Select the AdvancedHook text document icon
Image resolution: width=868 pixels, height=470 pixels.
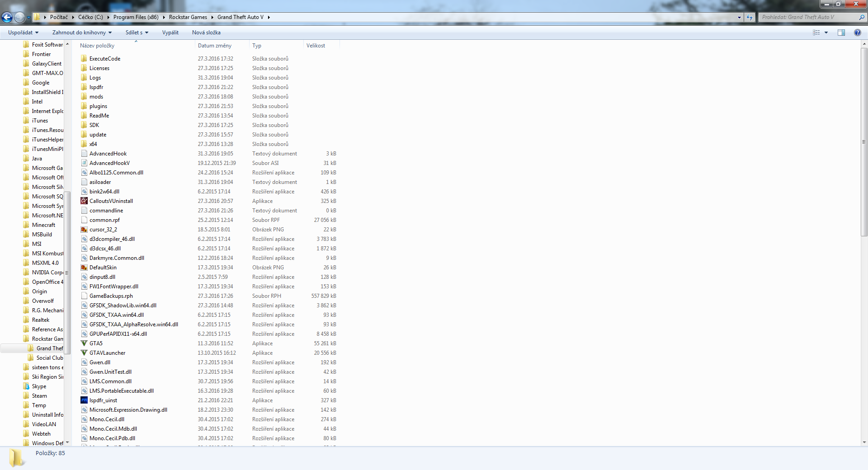click(x=84, y=154)
